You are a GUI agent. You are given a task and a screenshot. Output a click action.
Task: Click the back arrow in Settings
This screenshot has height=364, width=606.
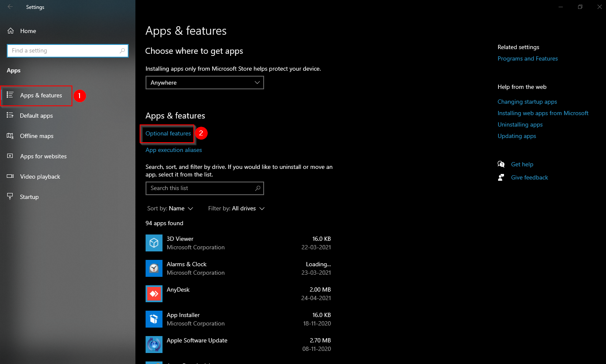coord(10,7)
